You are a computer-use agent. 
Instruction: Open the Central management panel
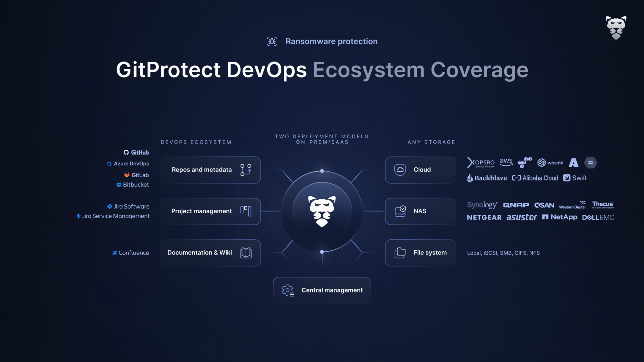point(321,290)
